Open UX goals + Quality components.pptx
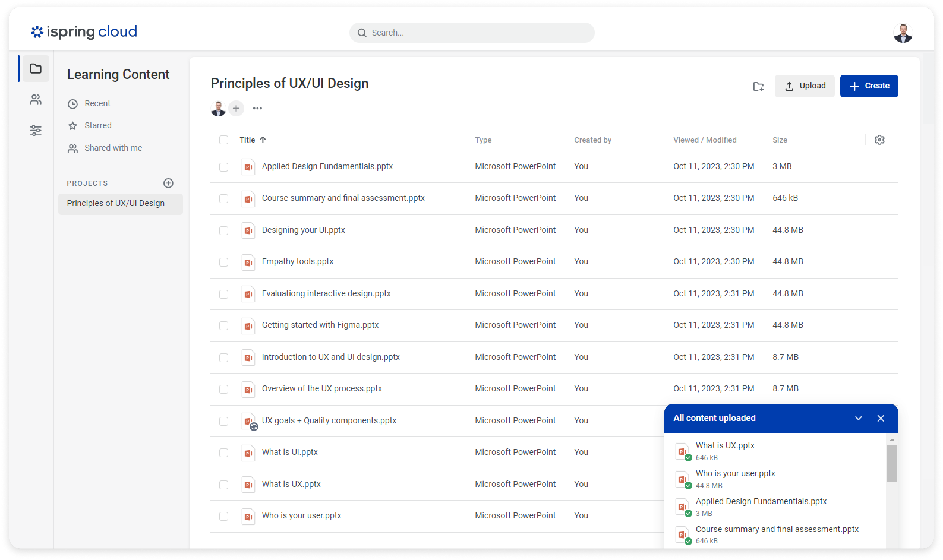 329,420
